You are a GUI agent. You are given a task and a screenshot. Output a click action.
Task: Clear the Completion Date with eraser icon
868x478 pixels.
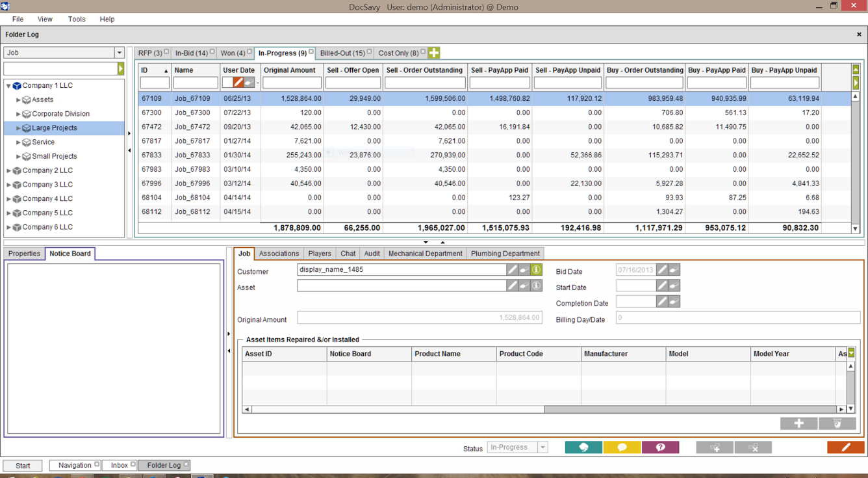click(x=674, y=301)
